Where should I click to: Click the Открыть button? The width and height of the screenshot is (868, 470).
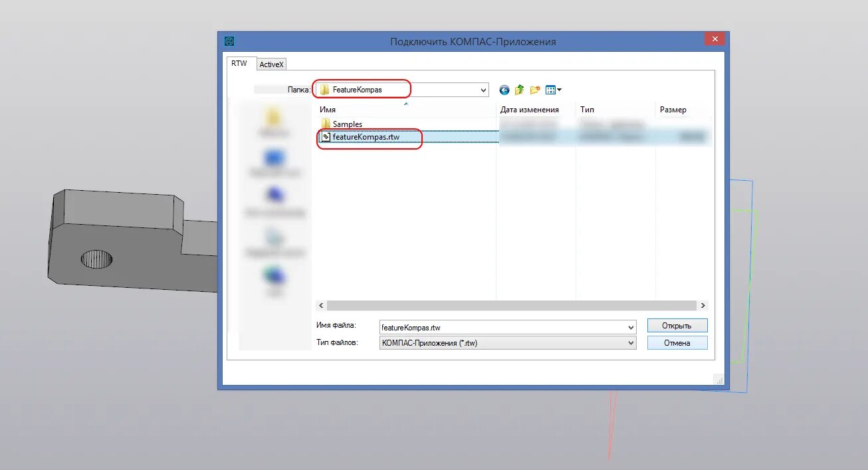(x=677, y=326)
